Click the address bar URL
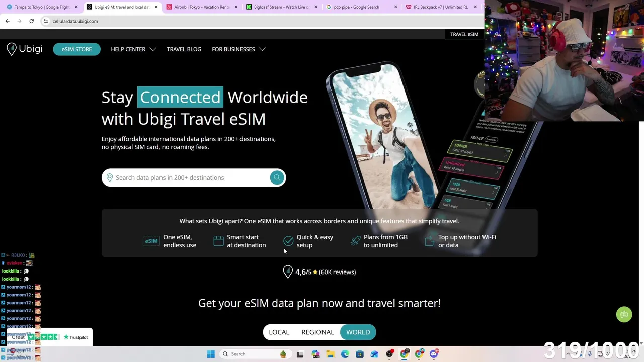Image resolution: width=644 pixels, height=362 pixels. point(75,21)
